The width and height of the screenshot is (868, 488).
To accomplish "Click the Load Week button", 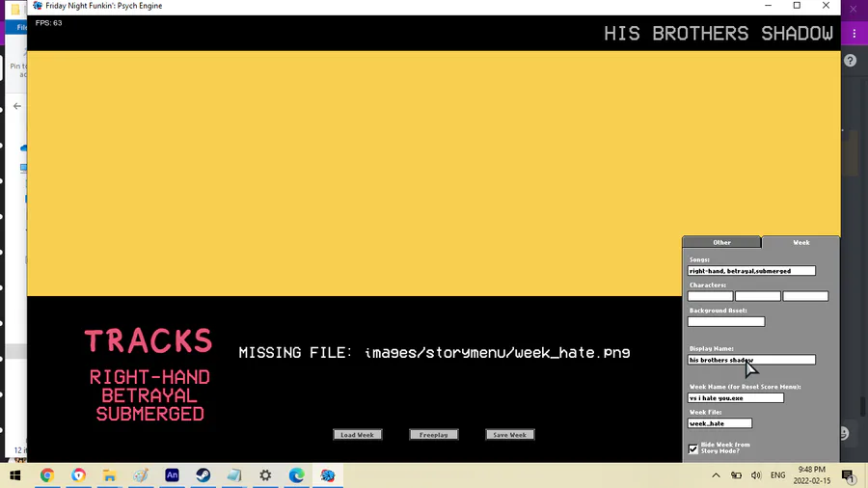I will (357, 435).
